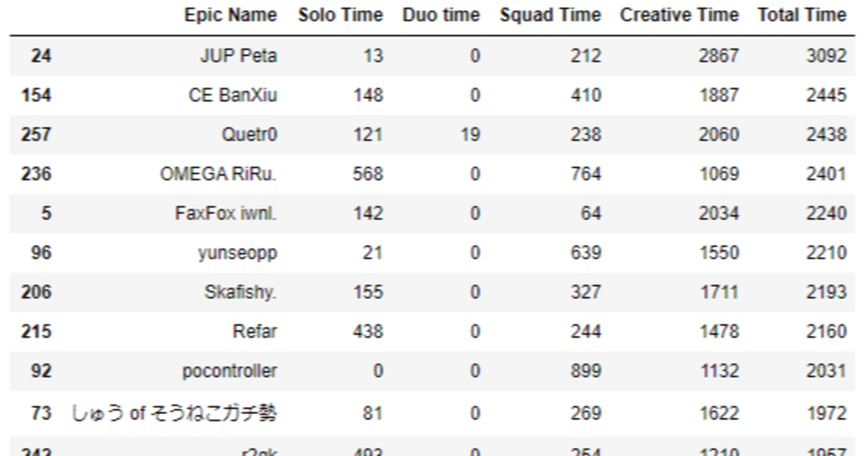The width and height of the screenshot is (868, 456).
Task: Select the OMEGA RiRu. name cell
Action: [x=218, y=174]
